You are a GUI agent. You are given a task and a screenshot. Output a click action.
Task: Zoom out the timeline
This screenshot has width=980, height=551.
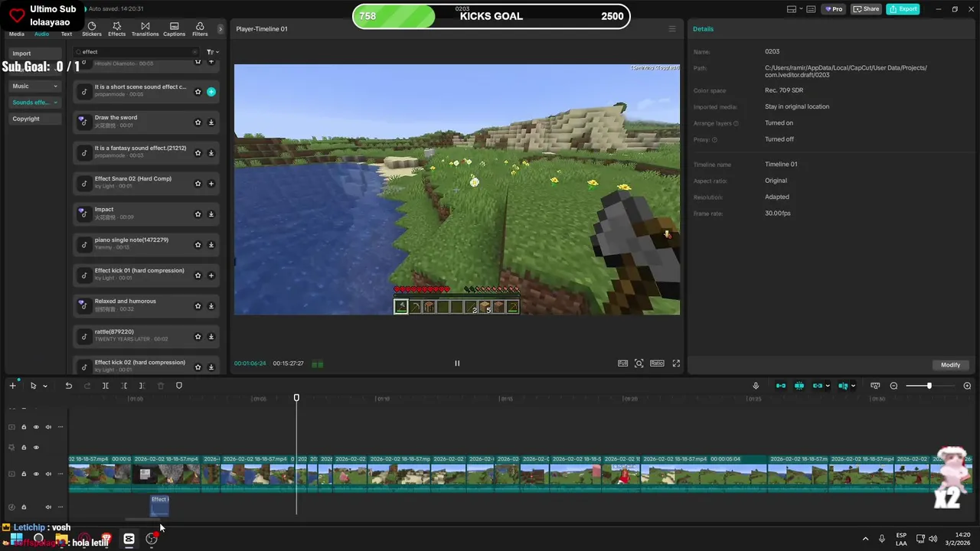(x=894, y=386)
